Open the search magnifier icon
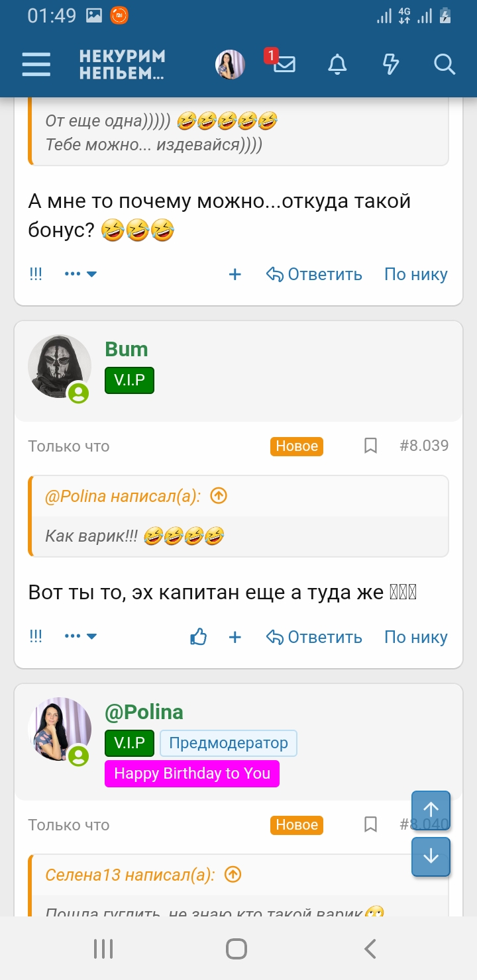 (x=444, y=64)
